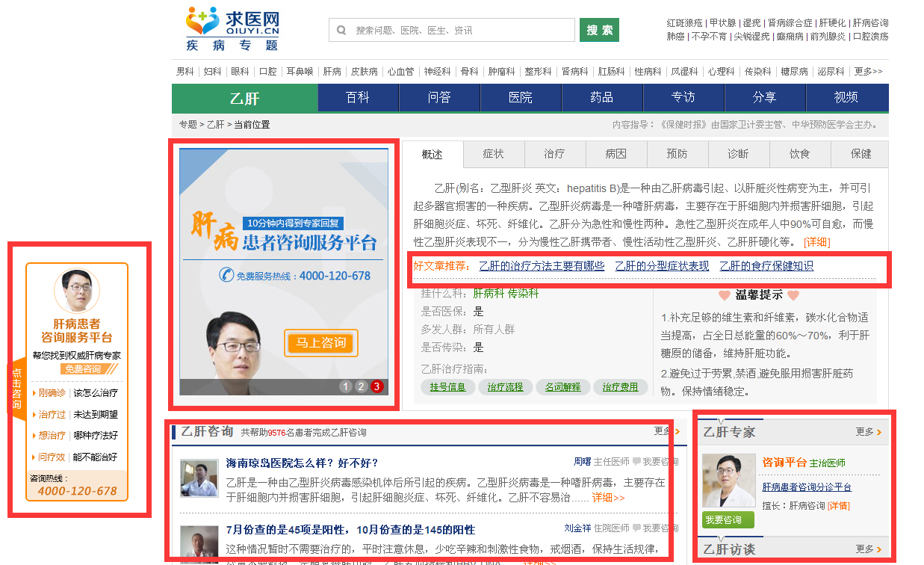Click the Qiuyi.cn site logo
Viewport: 924px width, 565px height.
232,29
